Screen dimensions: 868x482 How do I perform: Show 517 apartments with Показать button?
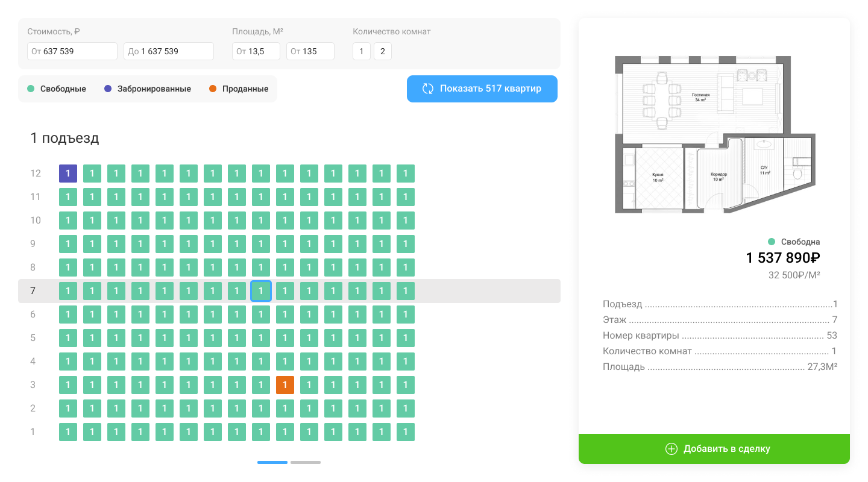click(482, 89)
